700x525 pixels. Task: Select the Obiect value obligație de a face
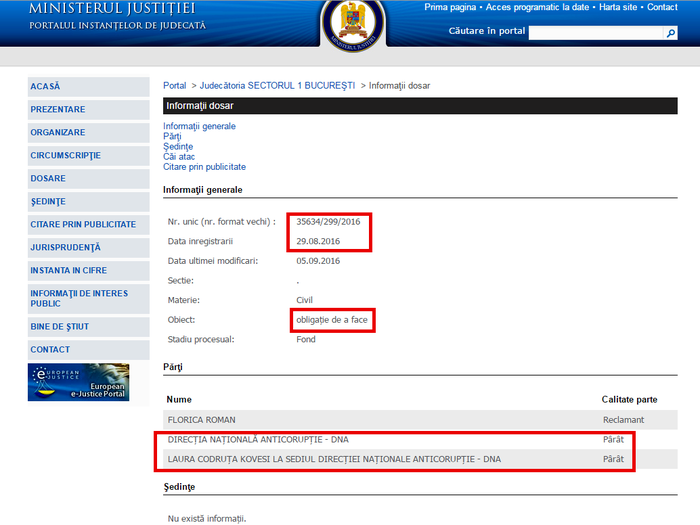tap(332, 320)
